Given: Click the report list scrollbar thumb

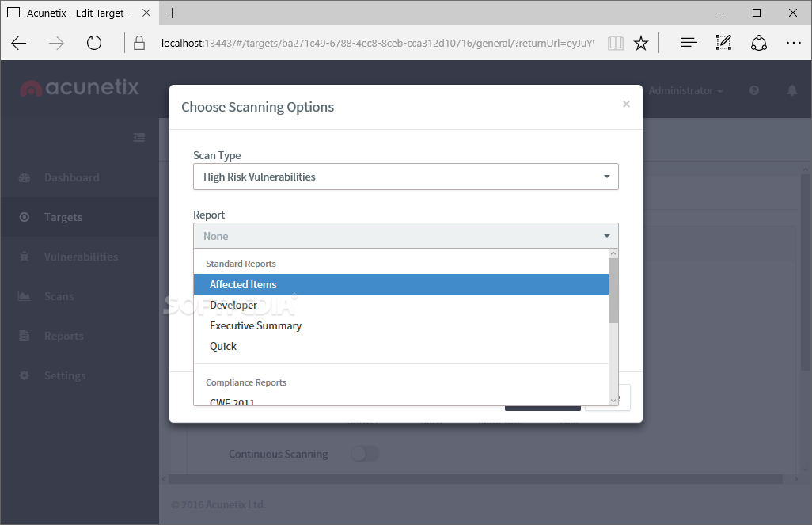Looking at the screenshot, I should coord(613,291).
